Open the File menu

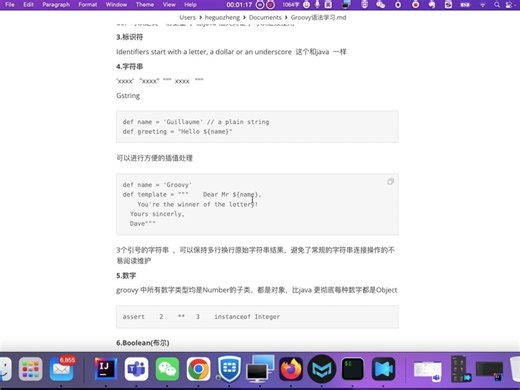pos(10,5)
